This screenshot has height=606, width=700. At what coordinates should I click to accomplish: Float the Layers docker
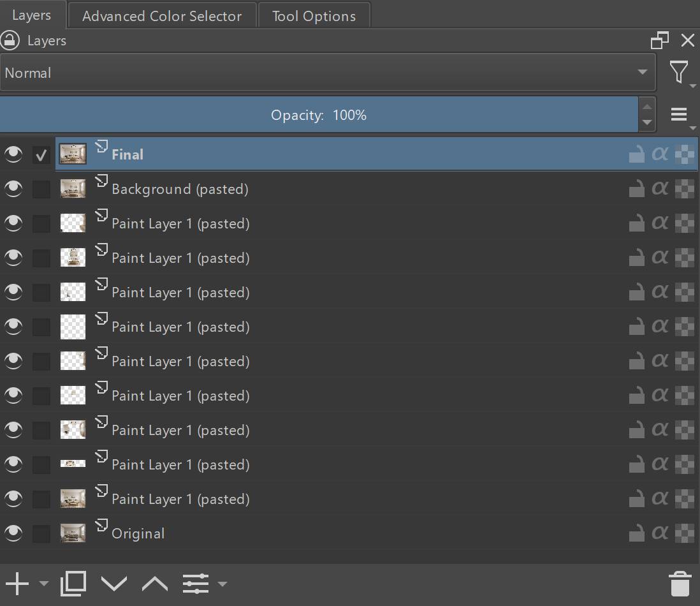click(x=659, y=40)
